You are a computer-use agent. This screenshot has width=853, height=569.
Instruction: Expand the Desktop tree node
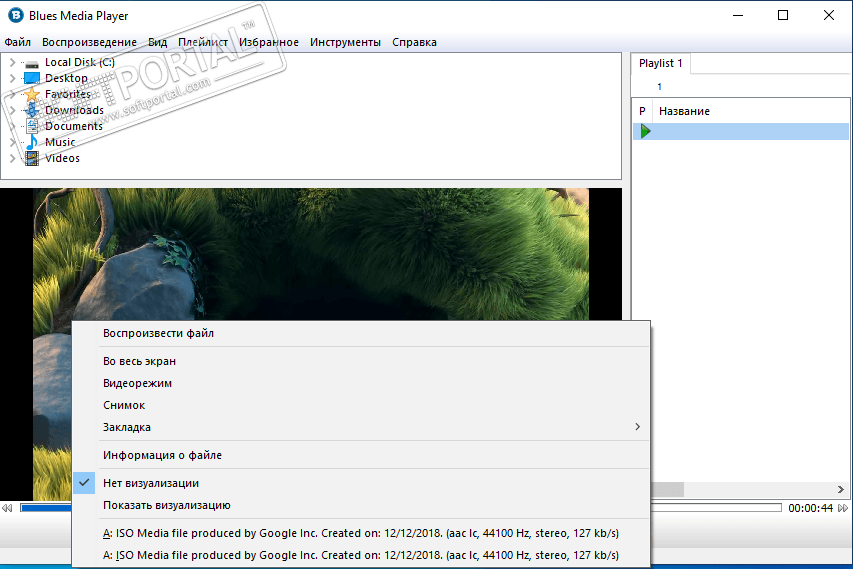click(13, 78)
